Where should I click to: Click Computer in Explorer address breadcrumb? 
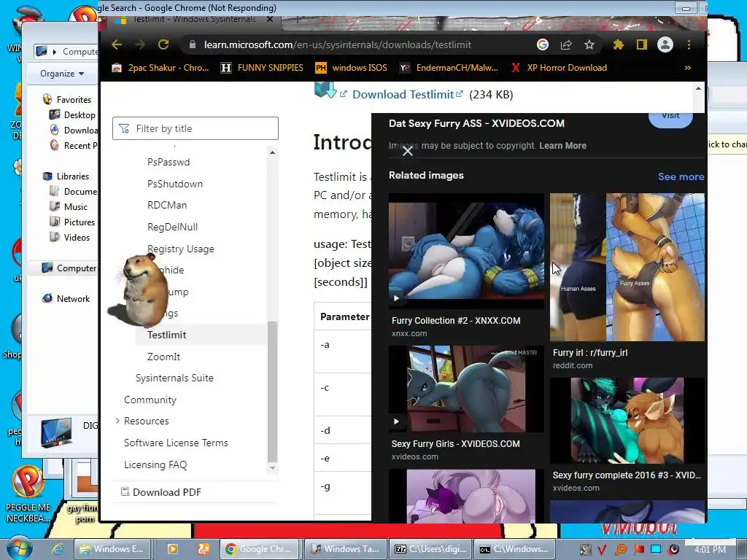(80, 52)
